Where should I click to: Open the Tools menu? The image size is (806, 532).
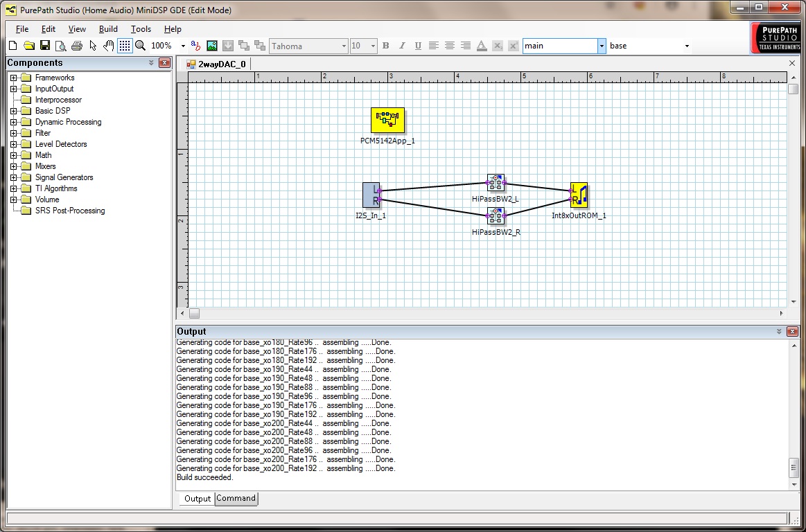coord(141,29)
